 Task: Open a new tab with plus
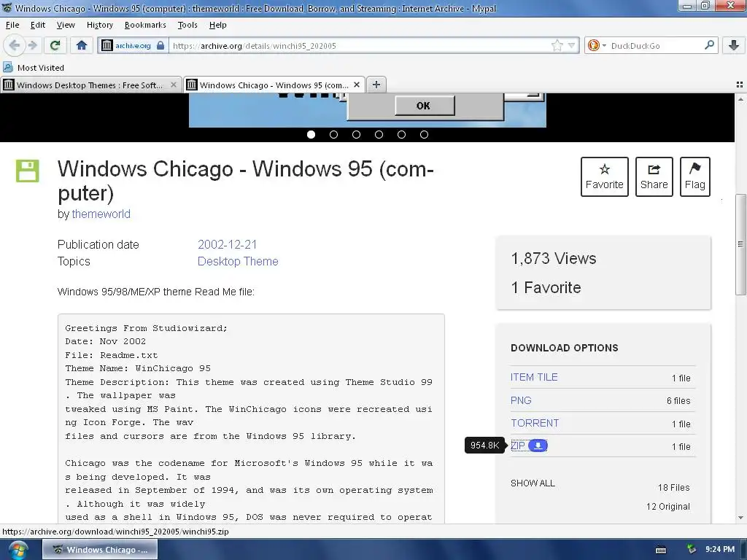tap(376, 85)
